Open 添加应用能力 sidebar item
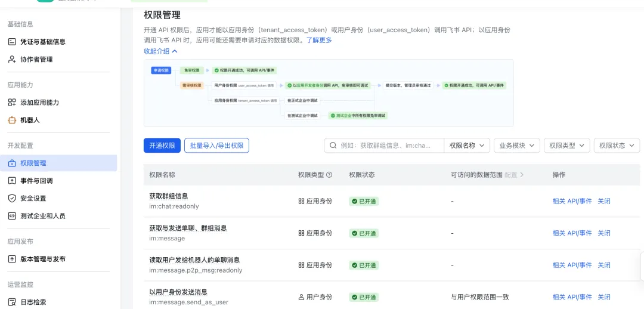644x309 pixels. tap(58, 103)
